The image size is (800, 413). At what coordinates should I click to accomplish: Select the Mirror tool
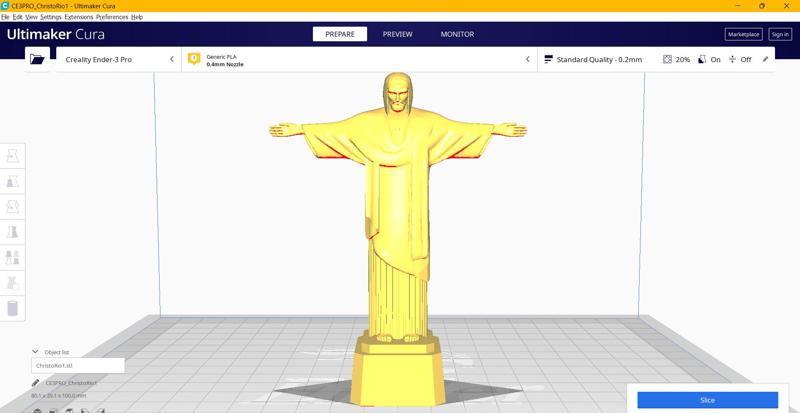tap(12, 232)
